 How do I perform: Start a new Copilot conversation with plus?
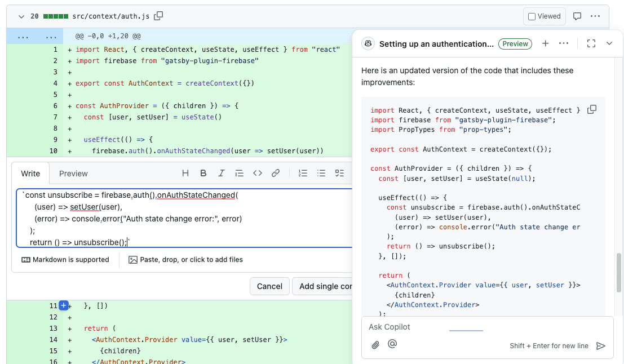[x=545, y=43]
